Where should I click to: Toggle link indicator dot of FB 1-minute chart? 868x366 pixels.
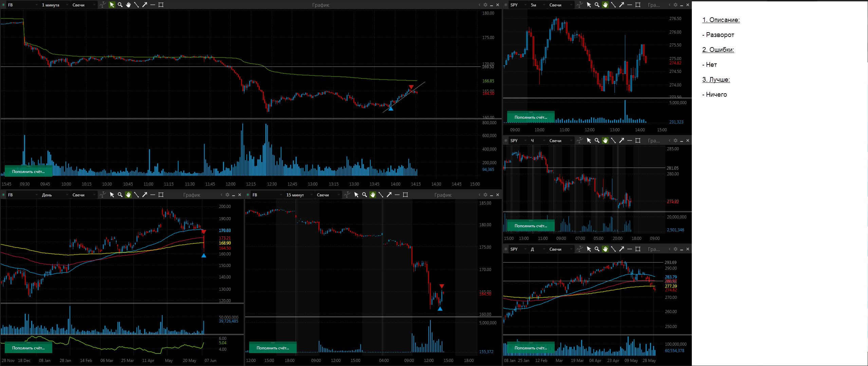3,5
